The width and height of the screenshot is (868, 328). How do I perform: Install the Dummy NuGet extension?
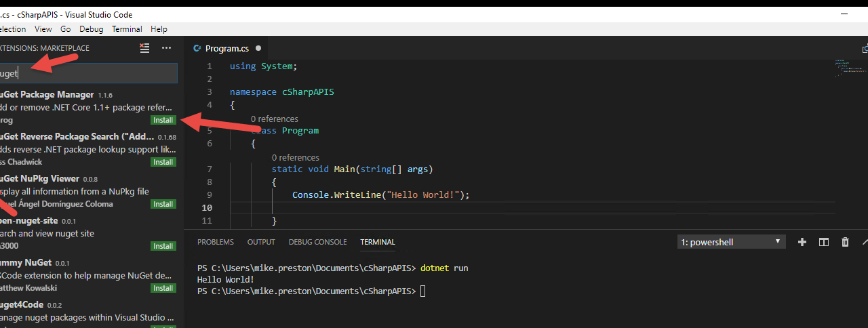pos(163,288)
